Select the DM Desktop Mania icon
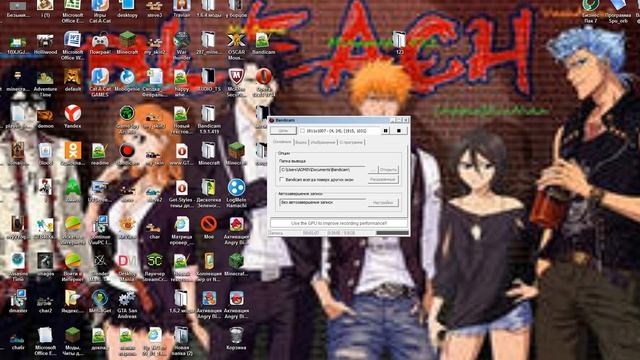Viewport: 640px width, 360px height. 127,267
